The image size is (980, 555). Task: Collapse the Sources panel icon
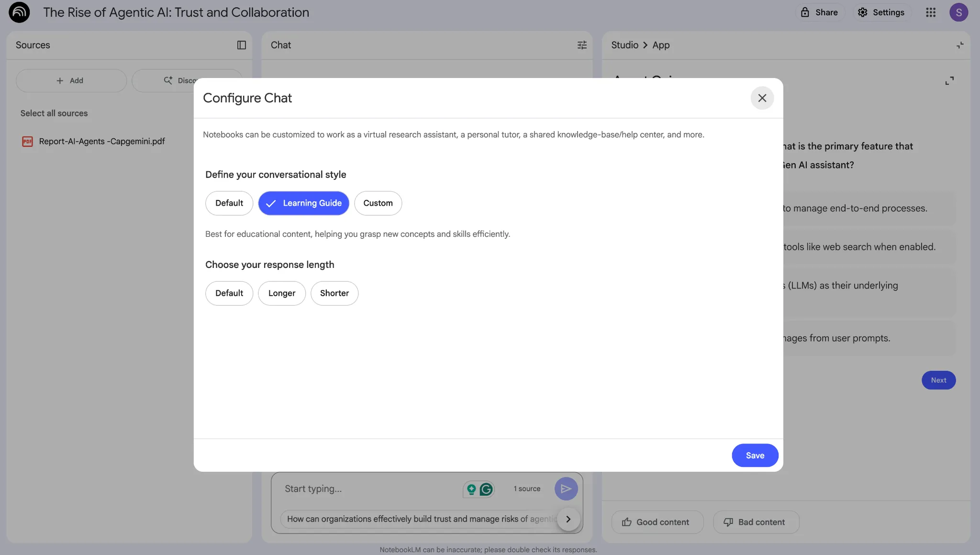pyautogui.click(x=241, y=45)
